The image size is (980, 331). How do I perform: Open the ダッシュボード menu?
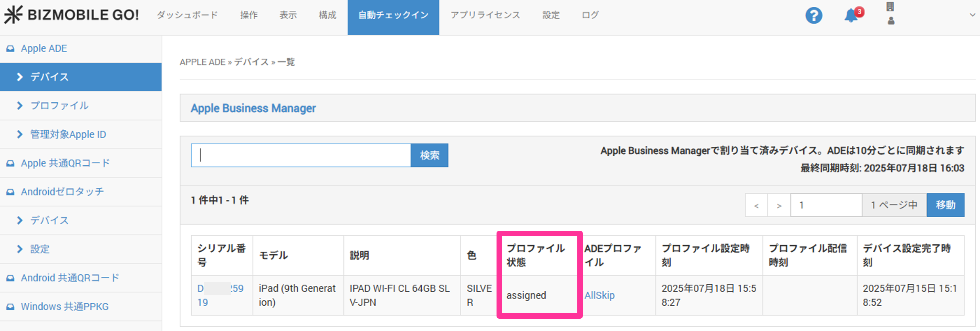[187, 15]
